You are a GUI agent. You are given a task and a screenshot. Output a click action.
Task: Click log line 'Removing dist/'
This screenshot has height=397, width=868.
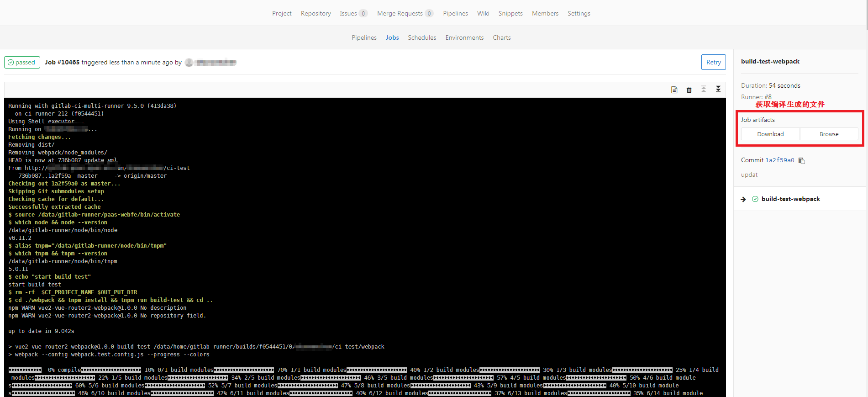pyautogui.click(x=31, y=145)
